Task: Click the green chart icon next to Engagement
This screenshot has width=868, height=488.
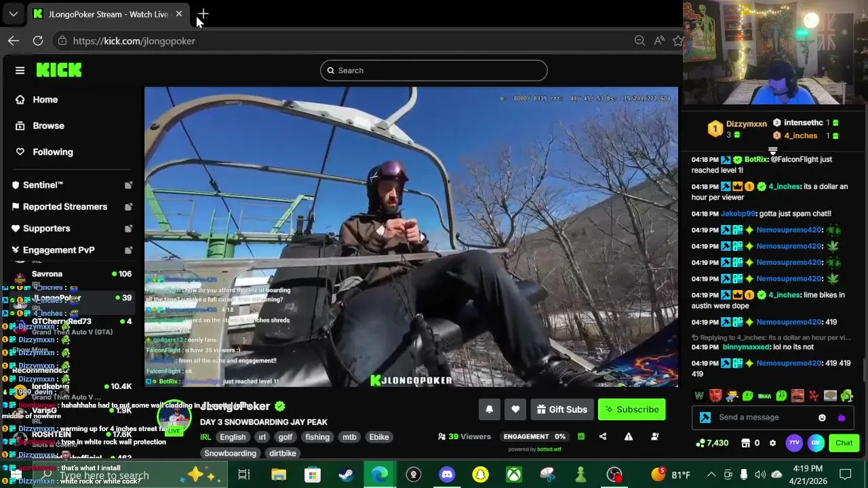Action: pyautogui.click(x=580, y=436)
